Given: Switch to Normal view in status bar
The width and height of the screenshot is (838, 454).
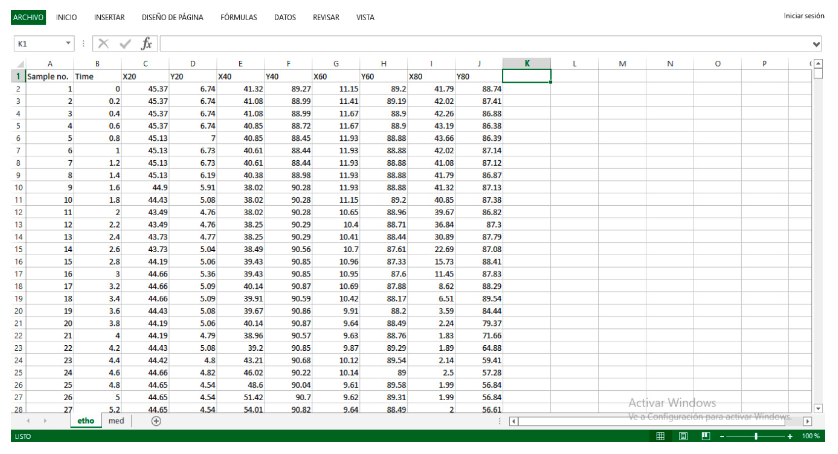Looking at the screenshot, I should (x=660, y=437).
